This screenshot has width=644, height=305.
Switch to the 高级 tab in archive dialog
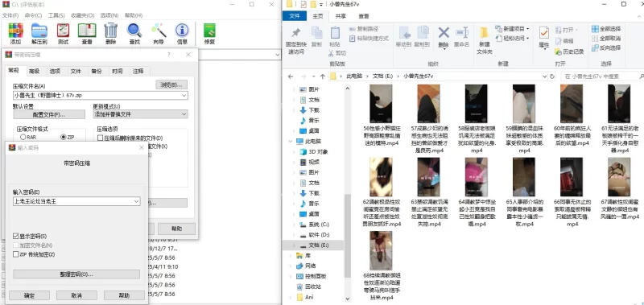pyautogui.click(x=34, y=71)
